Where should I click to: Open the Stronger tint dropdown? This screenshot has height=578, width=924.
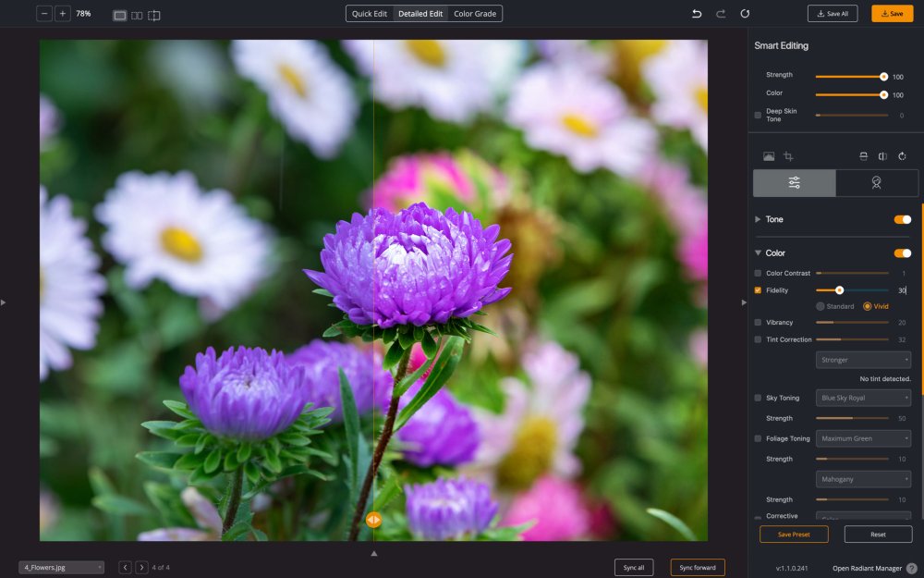click(863, 360)
